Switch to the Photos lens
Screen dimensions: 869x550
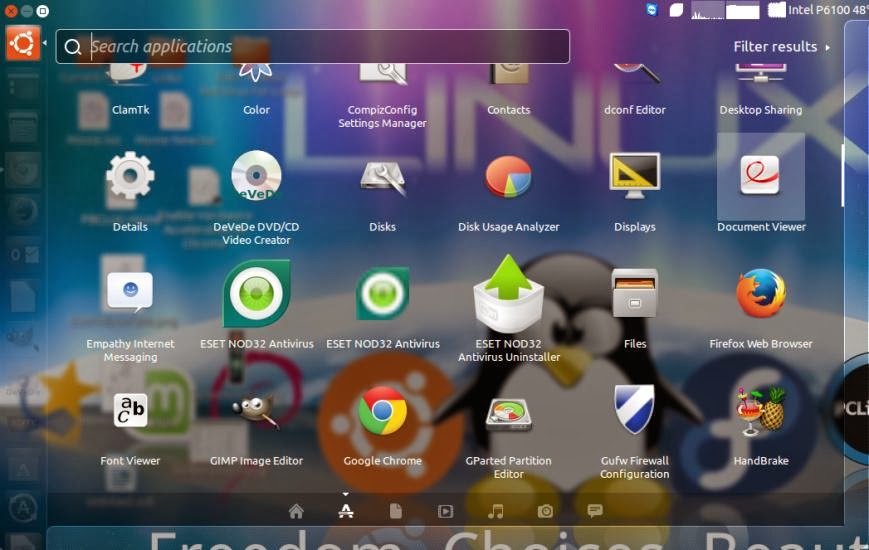pyautogui.click(x=545, y=511)
